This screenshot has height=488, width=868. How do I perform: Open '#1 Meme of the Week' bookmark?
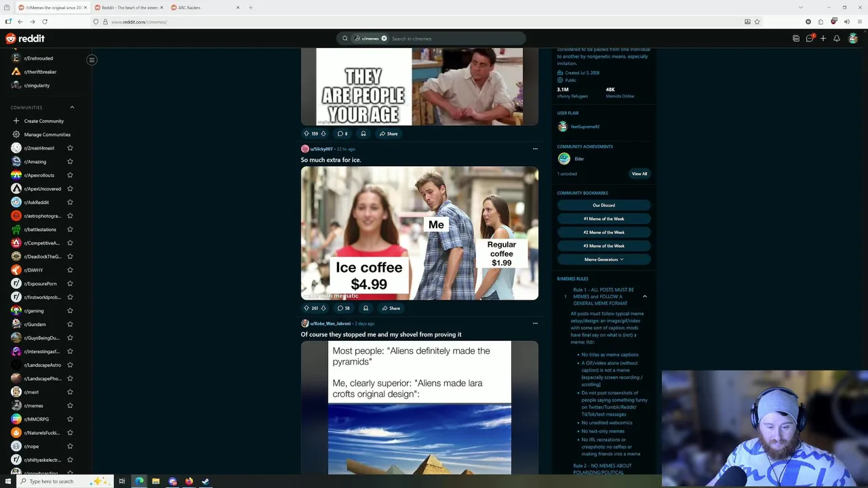tap(604, 219)
